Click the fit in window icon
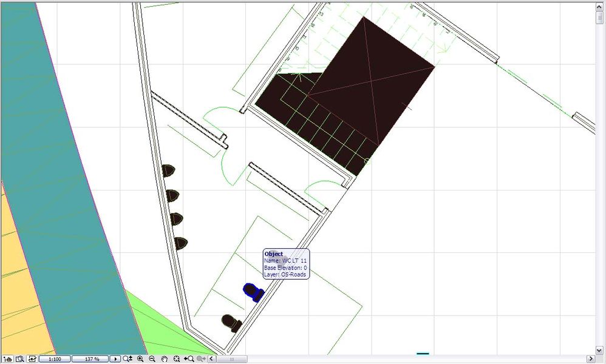606x364 pixels. (177, 359)
